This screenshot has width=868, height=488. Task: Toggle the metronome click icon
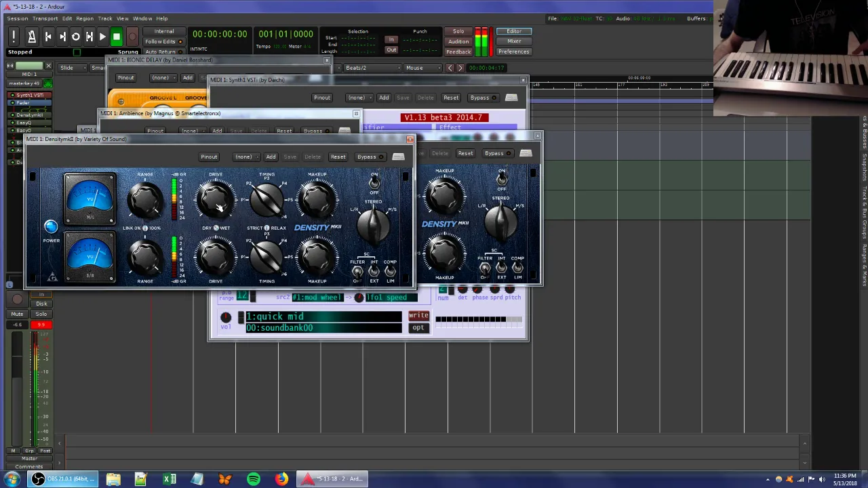pyautogui.click(x=31, y=37)
